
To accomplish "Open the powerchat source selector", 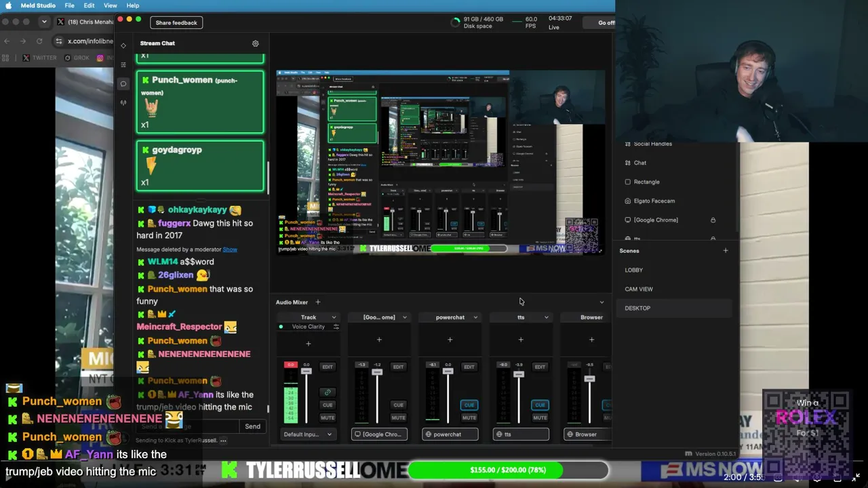I will pos(450,434).
